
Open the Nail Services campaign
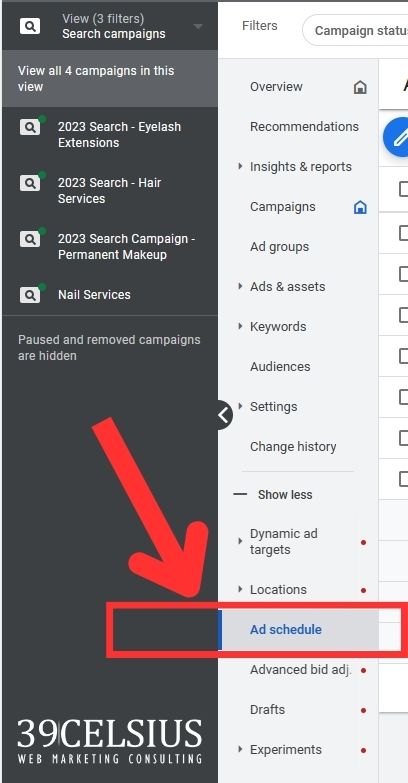tap(94, 295)
